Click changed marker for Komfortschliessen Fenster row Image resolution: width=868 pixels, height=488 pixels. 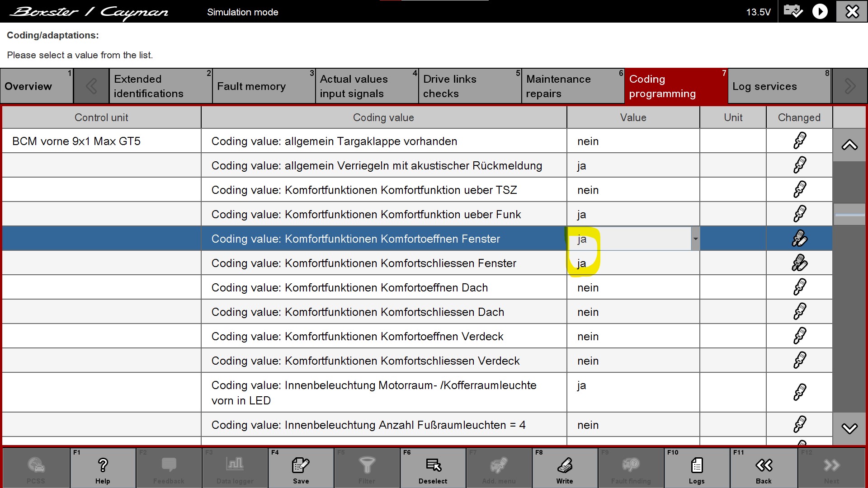point(799,263)
